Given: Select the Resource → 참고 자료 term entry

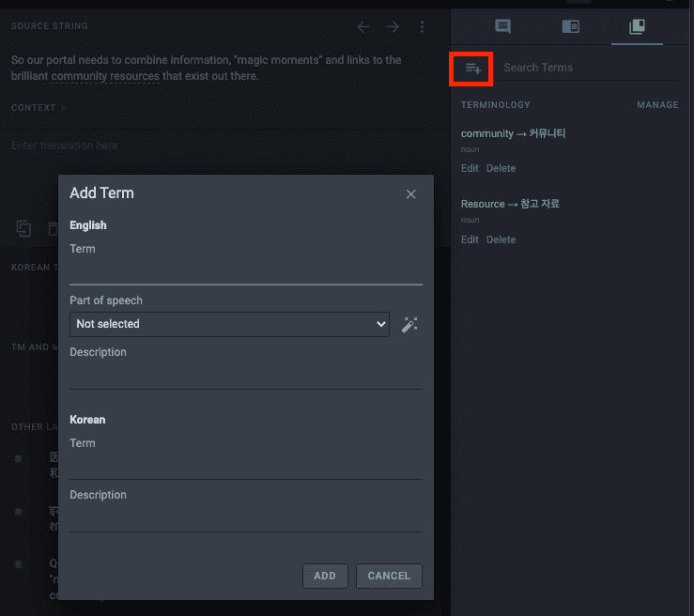Looking at the screenshot, I should pyautogui.click(x=510, y=204).
